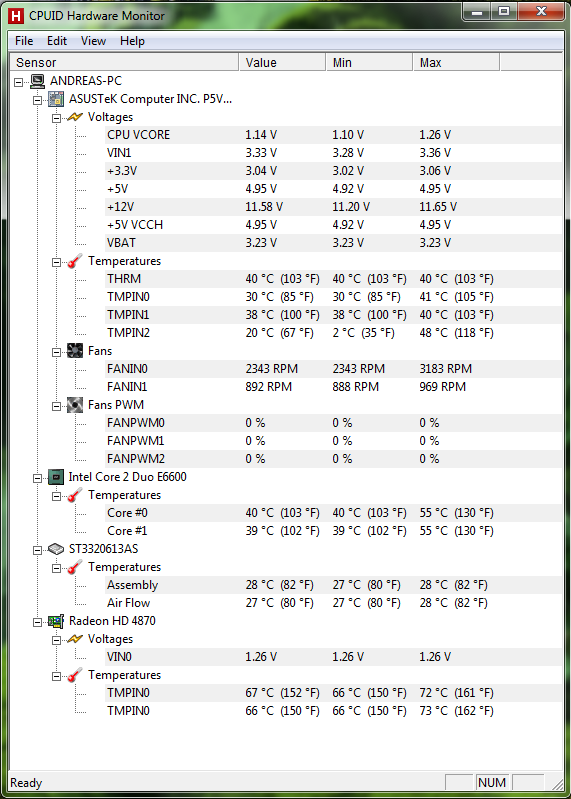Collapse the Fans PWM group
Viewport: 571px width, 799px height.
click(57, 406)
